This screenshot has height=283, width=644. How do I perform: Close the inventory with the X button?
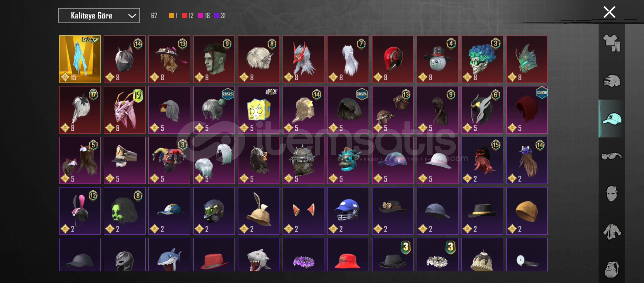[x=609, y=12]
